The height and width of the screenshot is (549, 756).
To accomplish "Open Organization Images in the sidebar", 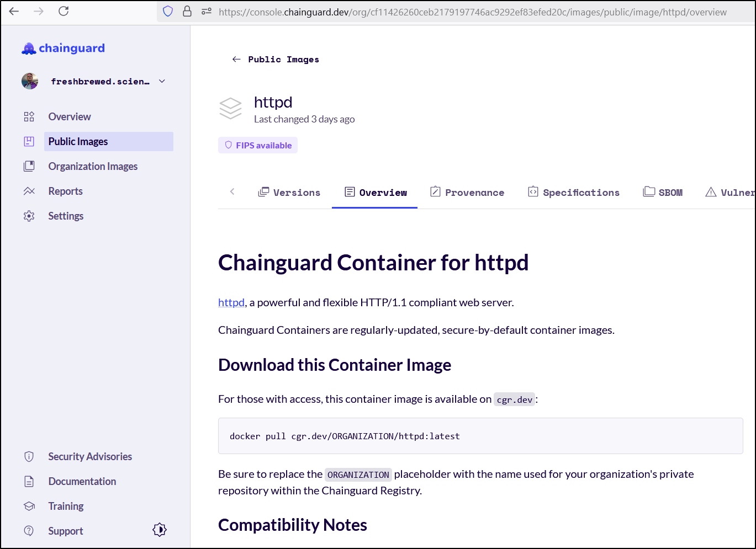I will tap(93, 166).
